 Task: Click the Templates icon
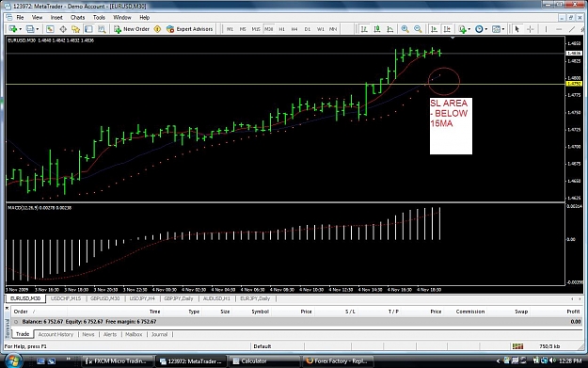click(x=496, y=29)
